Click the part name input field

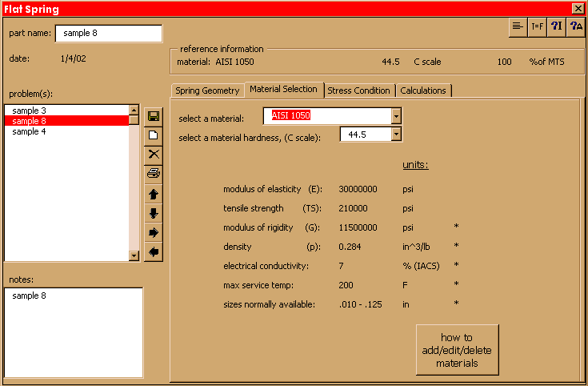point(108,34)
